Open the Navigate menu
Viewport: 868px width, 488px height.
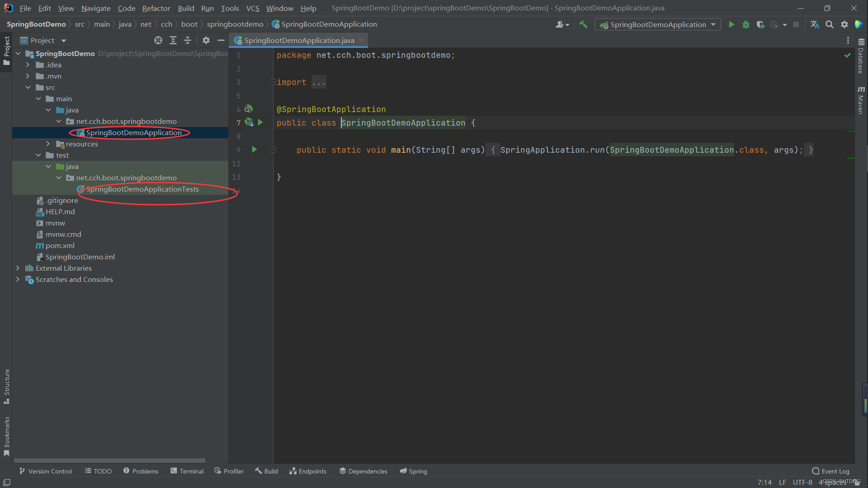[96, 8]
